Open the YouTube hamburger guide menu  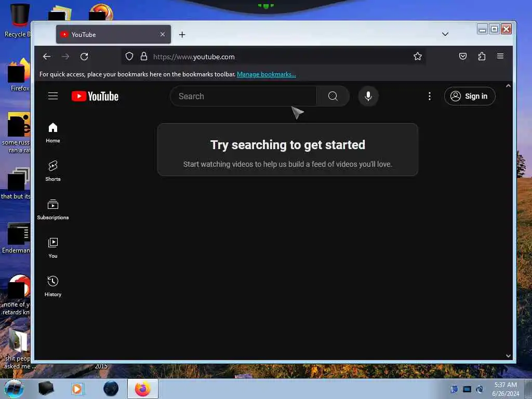[x=53, y=96]
